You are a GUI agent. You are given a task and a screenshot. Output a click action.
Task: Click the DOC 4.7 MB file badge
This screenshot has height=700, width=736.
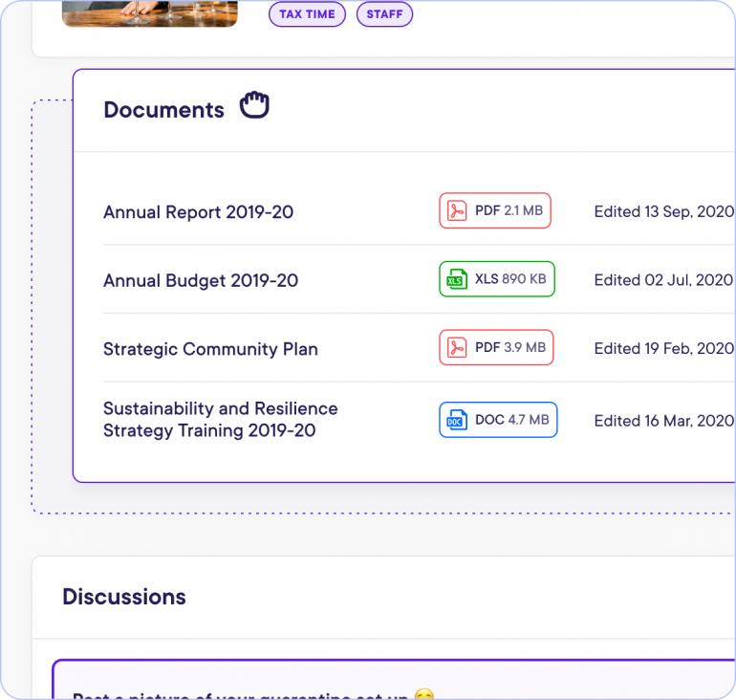[498, 420]
